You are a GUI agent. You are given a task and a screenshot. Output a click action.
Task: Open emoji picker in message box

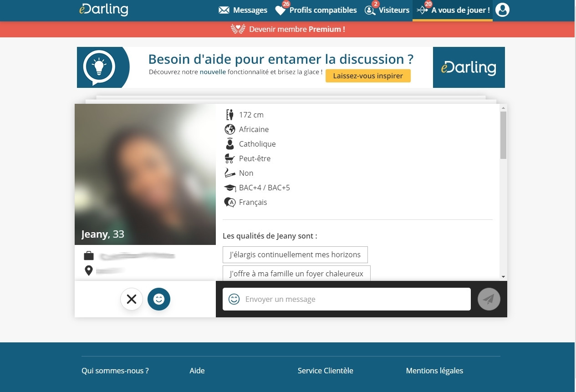pyautogui.click(x=234, y=299)
